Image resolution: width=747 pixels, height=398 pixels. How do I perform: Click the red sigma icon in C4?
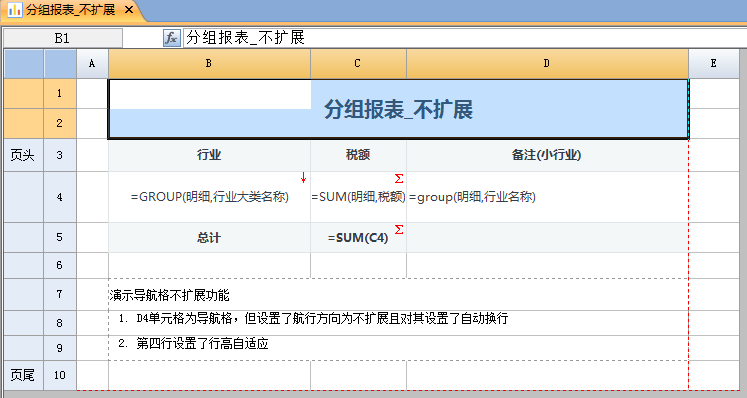coord(399,178)
